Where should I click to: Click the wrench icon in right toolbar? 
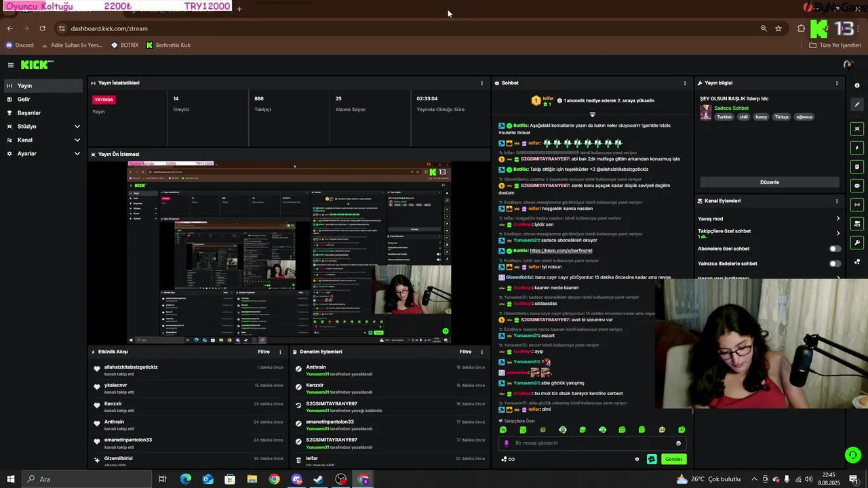pos(857,243)
